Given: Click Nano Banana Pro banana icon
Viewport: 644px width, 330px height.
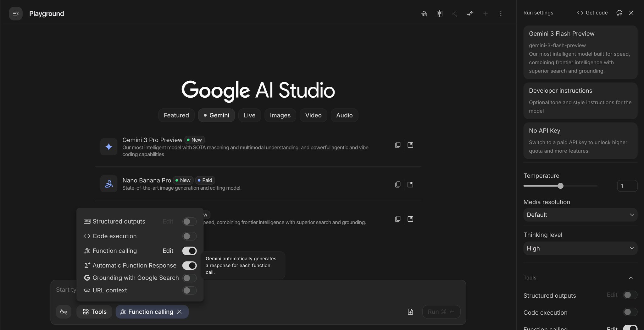Looking at the screenshot, I should (x=109, y=184).
